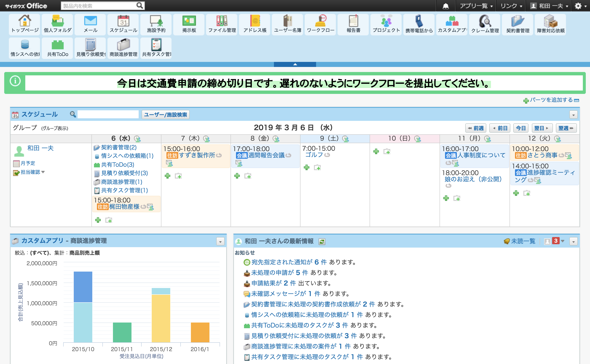Minimize the パーツを追加する panel toggle

click(576, 100)
